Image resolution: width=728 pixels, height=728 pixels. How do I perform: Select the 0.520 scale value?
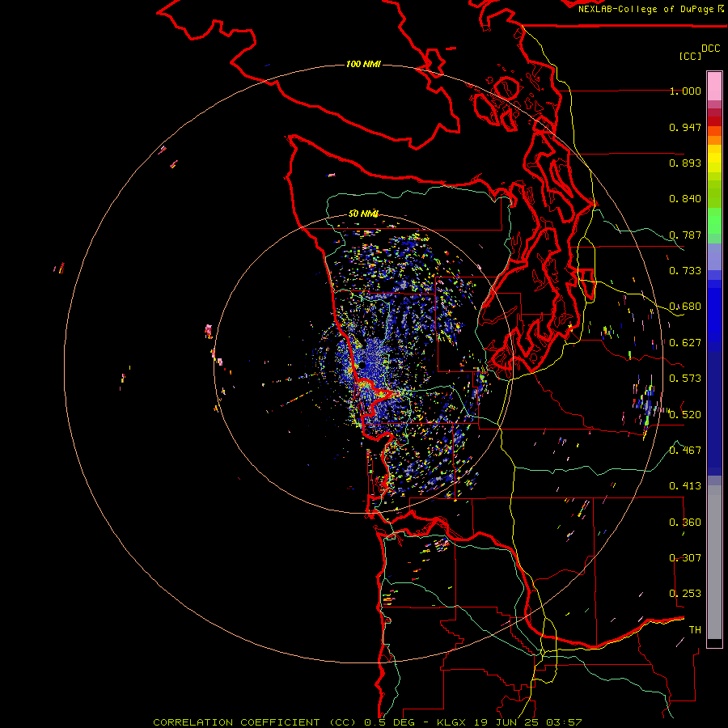point(685,414)
